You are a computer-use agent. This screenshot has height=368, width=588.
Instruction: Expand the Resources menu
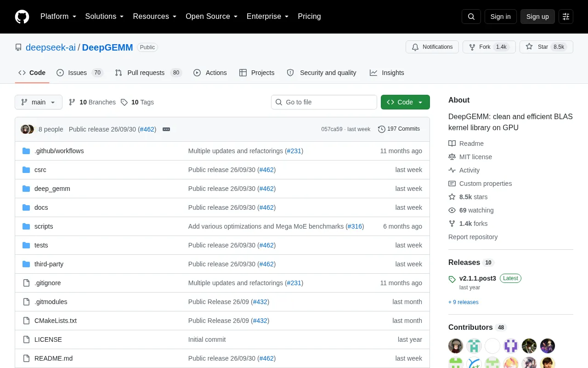click(155, 17)
